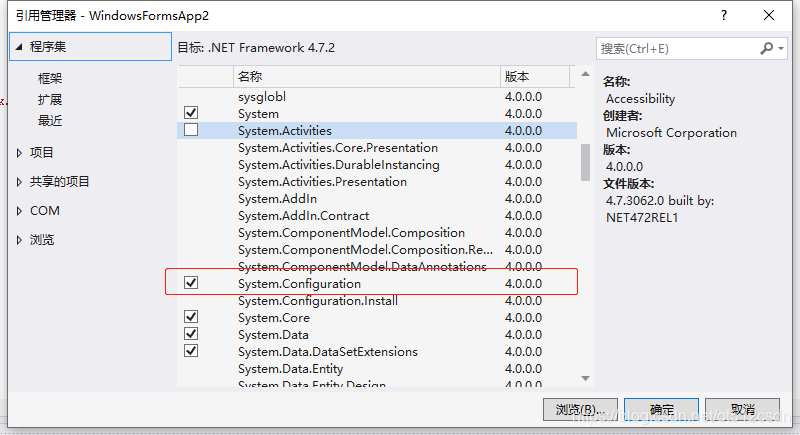Click the Accessibility name in details pane
This screenshot has height=435, width=800.
[x=640, y=99]
